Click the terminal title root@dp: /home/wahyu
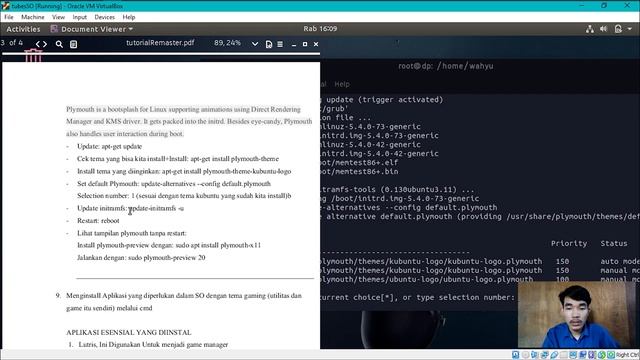The image size is (640, 360). [446, 66]
